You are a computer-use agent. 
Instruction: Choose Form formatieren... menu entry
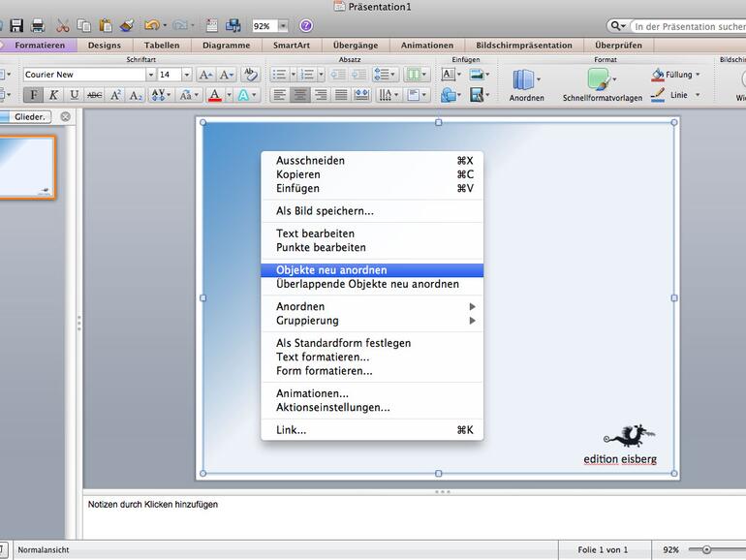point(372,371)
